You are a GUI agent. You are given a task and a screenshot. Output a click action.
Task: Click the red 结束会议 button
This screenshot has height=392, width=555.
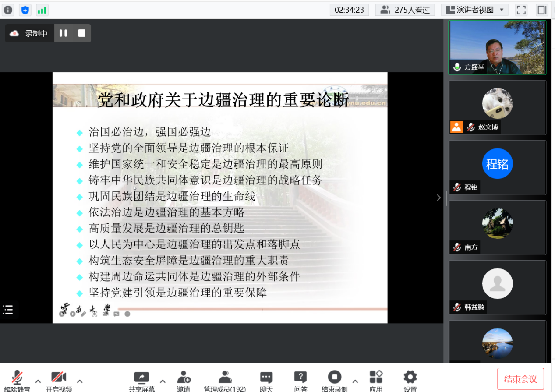[520, 379]
